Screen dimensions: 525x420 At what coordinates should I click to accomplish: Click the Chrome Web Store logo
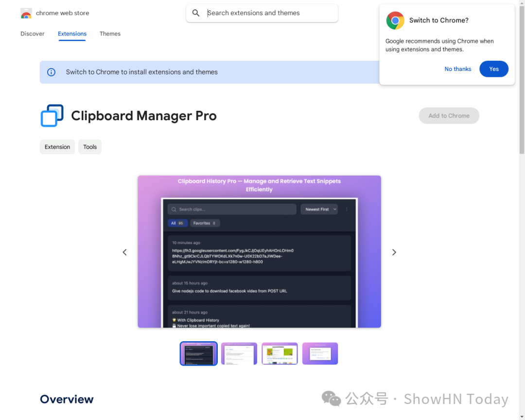coord(26,13)
